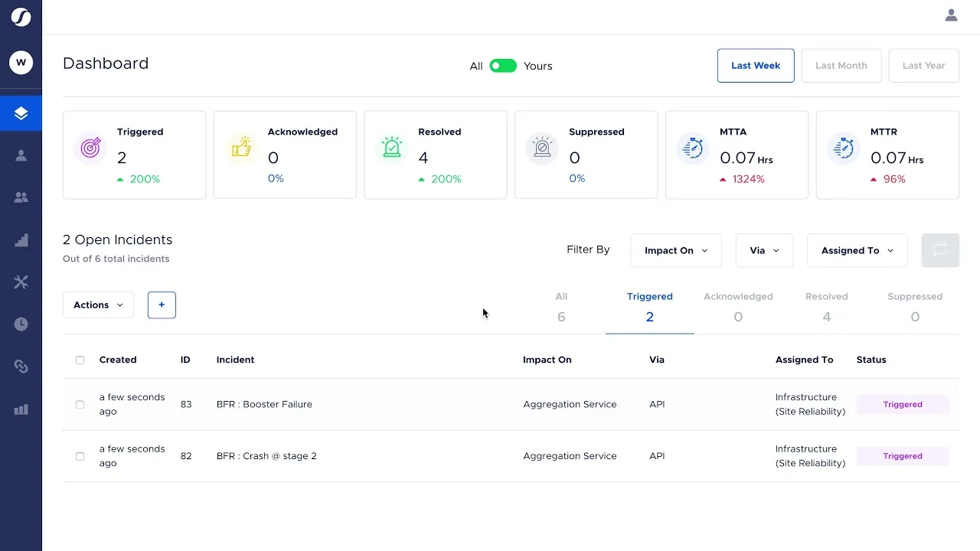Screen dimensions: 980x551
Task: Open the single user icon in sidebar
Action: pos(21,155)
